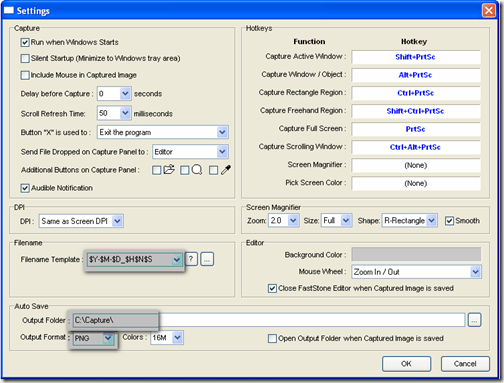
Task: Click OK button
Action: click(x=406, y=364)
